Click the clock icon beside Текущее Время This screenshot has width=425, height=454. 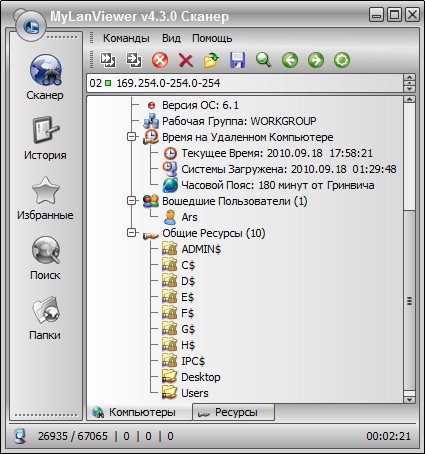click(170, 153)
